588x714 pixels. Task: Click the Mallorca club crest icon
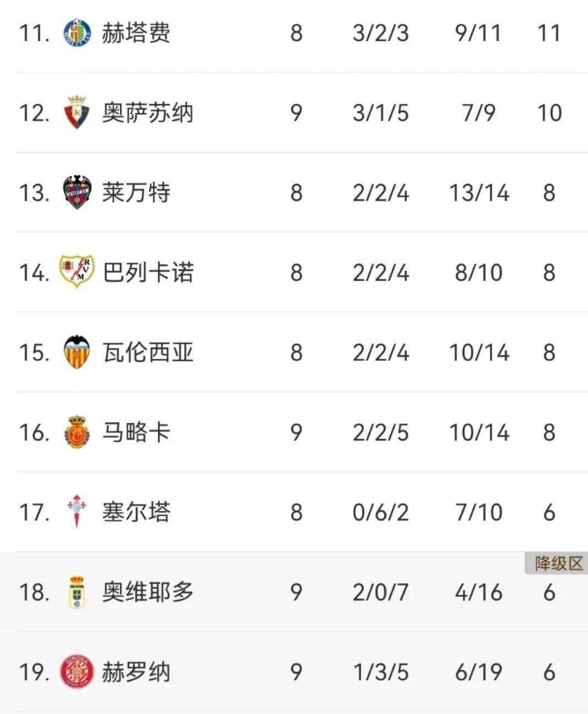pos(77,432)
